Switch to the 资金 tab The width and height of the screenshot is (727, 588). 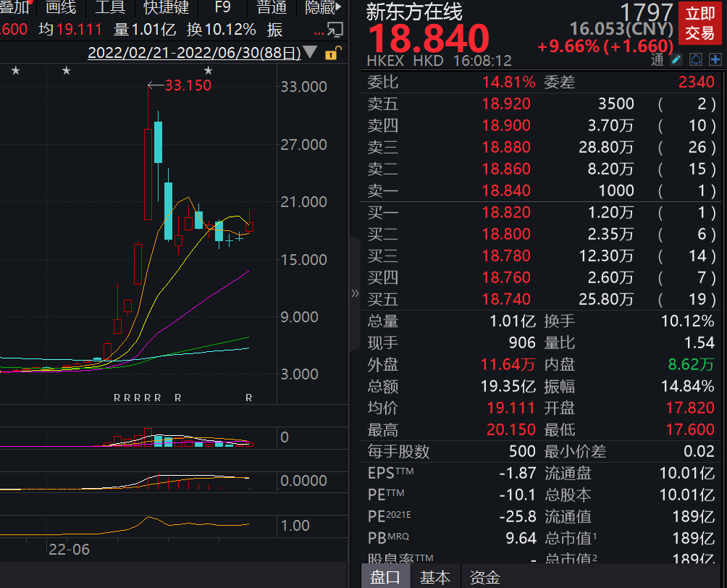485,577
